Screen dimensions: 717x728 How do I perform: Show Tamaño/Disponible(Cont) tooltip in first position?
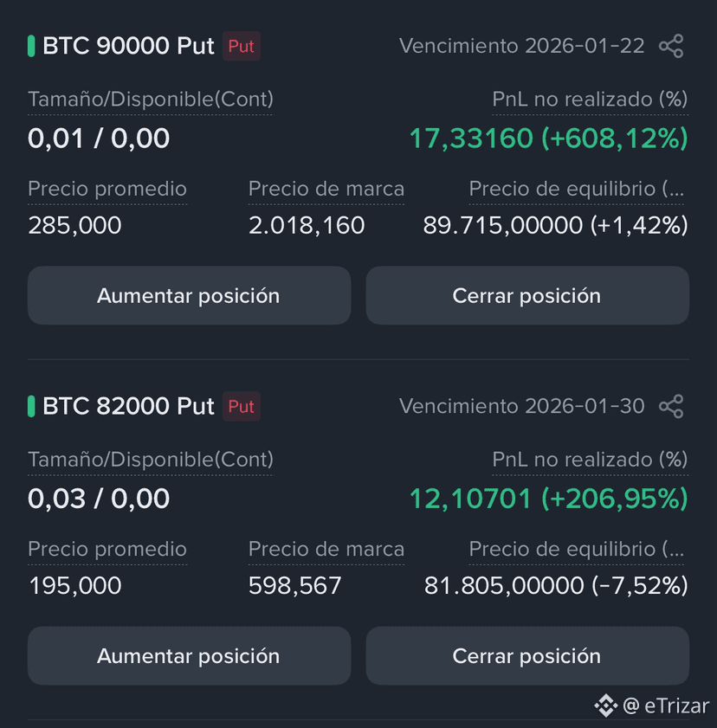(x=151, y=100)
